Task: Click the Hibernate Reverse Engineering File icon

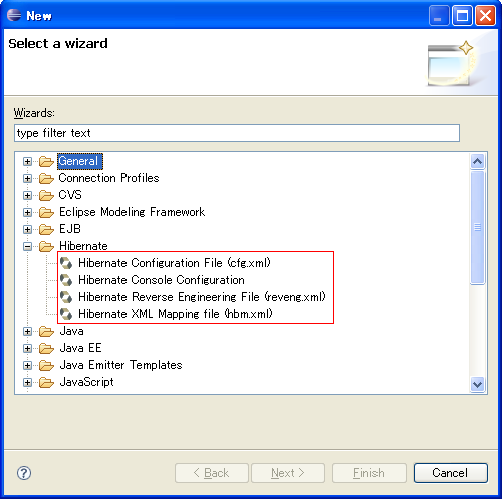Action: click(66, 297)
